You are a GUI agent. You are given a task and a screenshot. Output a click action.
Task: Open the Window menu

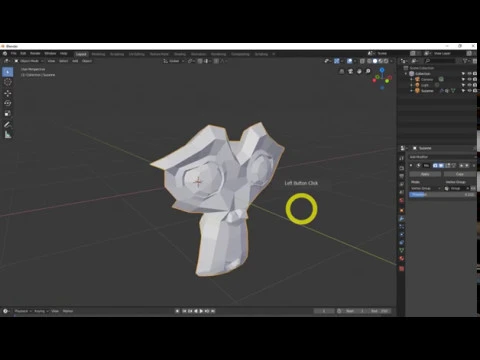click(50, 53)
